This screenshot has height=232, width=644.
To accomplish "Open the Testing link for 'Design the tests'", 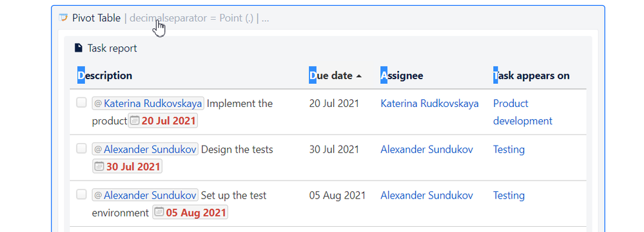I will 509,150.
